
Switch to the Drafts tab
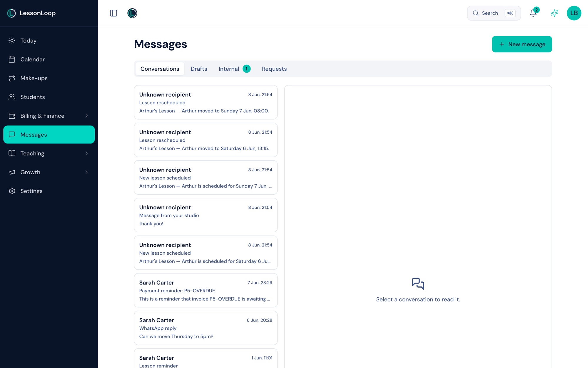(x=199, y=69)
